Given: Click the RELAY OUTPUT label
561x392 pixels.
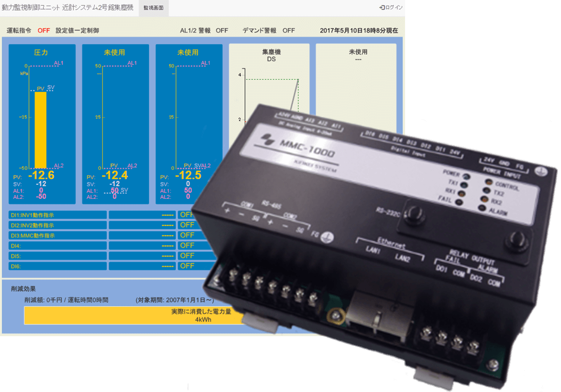Looking at the screenshot, I should (x=472, y=256).
